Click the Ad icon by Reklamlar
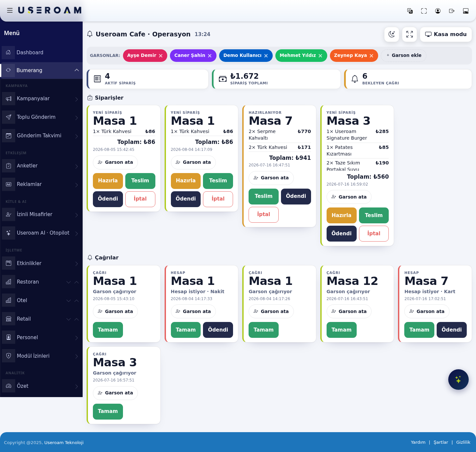 pos(9,184)
